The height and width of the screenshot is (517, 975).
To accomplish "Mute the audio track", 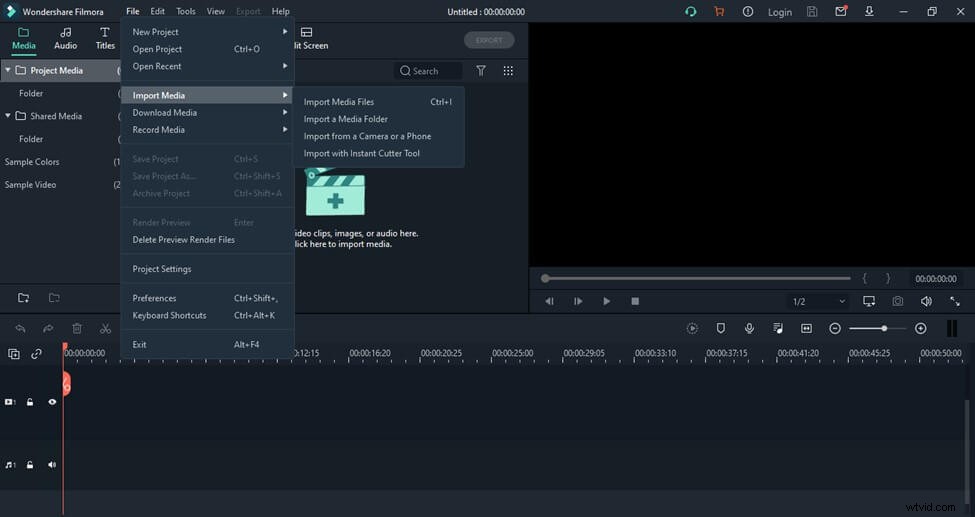I will [52, 465].
